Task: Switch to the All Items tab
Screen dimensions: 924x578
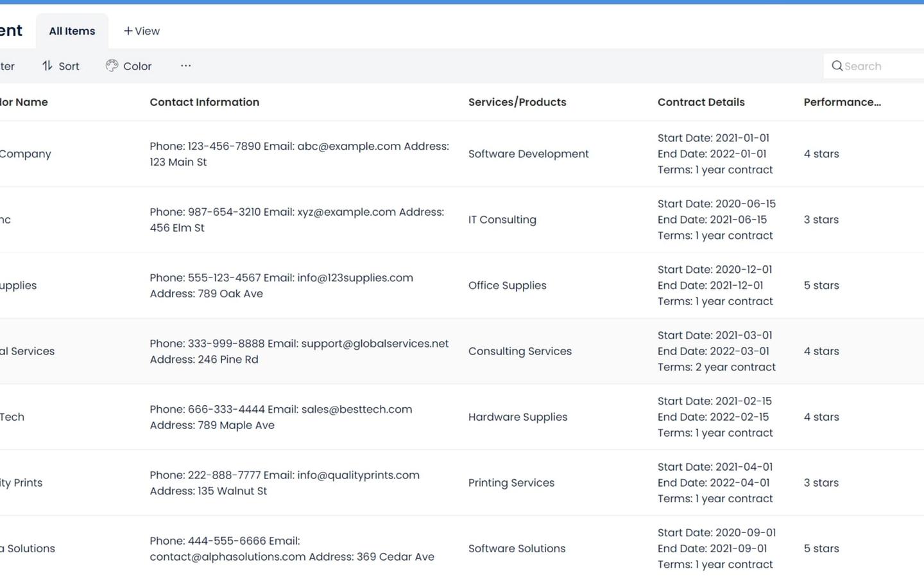Action: click(72, 31)
